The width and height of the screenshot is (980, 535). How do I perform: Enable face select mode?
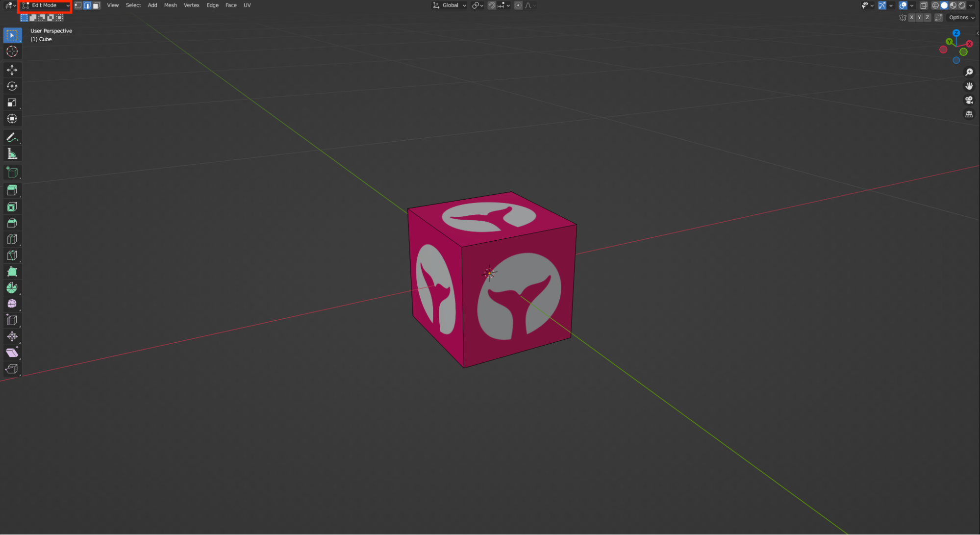97,5
